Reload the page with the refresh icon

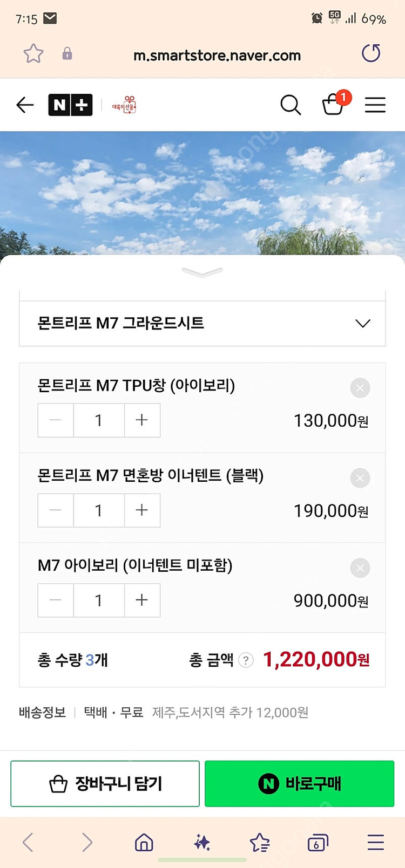point(371,53)
